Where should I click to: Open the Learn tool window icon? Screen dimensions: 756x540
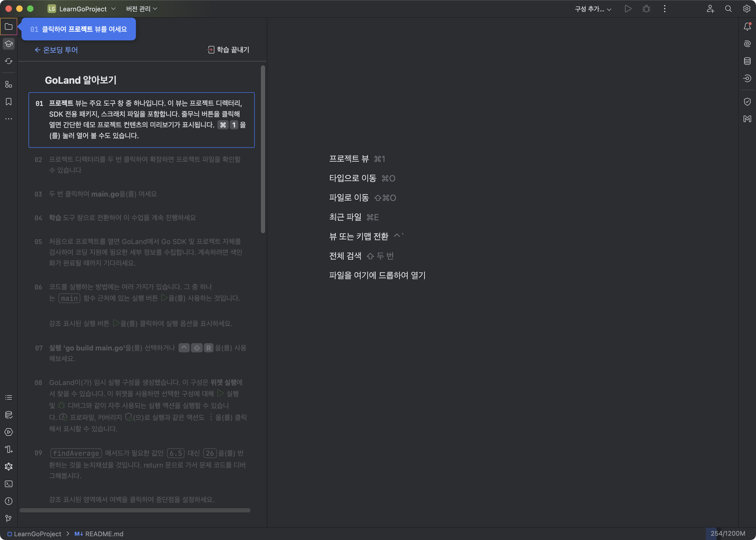pyautogui.click(x=9, y=44)
